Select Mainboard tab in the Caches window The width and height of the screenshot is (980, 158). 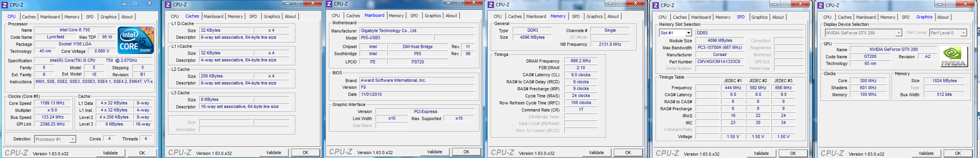pos(213,16)
